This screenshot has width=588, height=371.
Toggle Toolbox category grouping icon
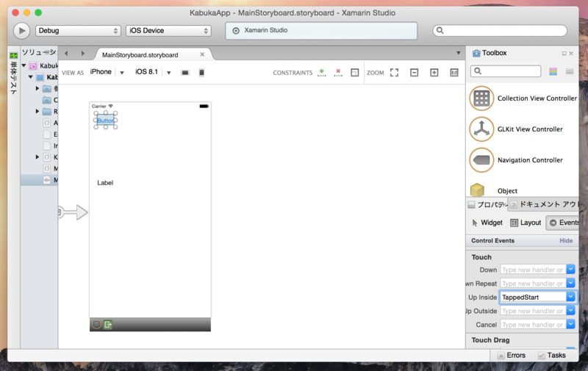[x=553, y=71]
